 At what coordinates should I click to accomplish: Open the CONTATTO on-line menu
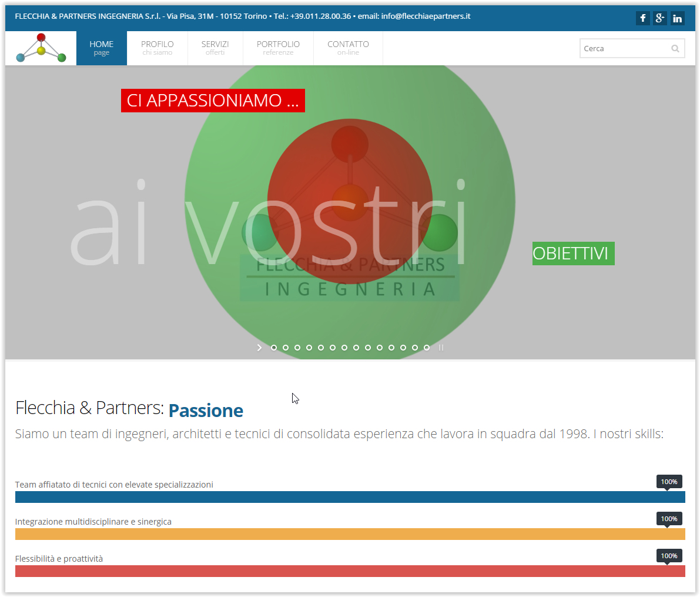coord(348,48)
